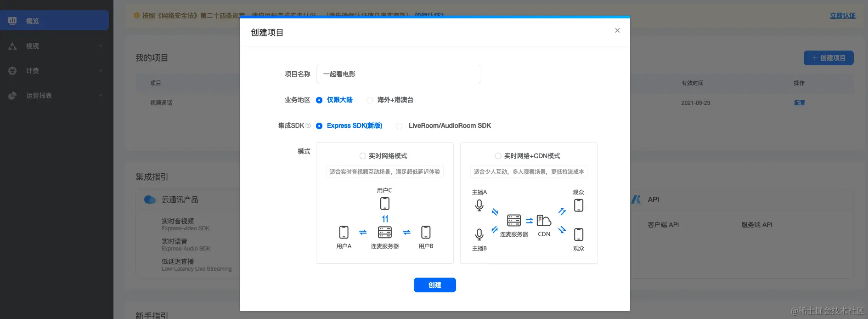Image resolution: width=868 pixels, height=319 pixels.
Task: Open 概览 in the sidebar
Action: point(54,21)
